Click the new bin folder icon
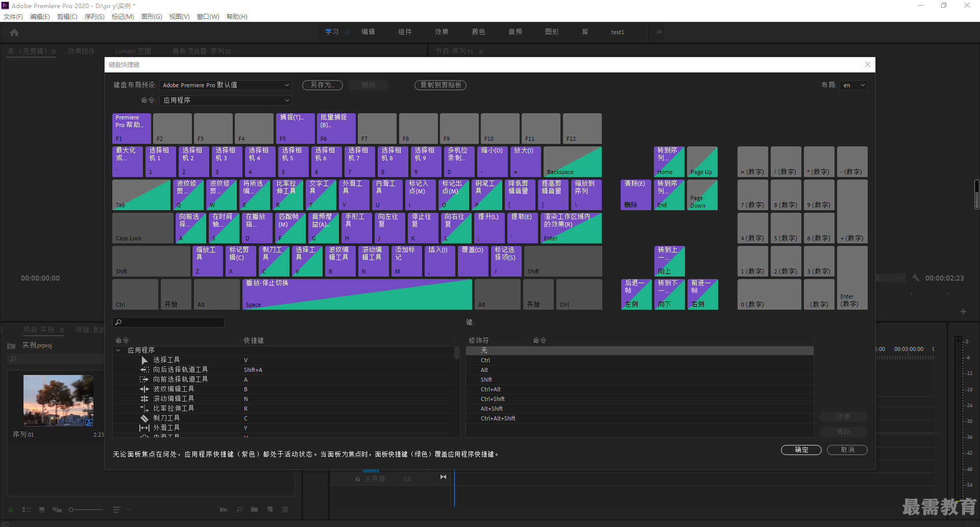 pyautogui.click(x=254, y=510)
